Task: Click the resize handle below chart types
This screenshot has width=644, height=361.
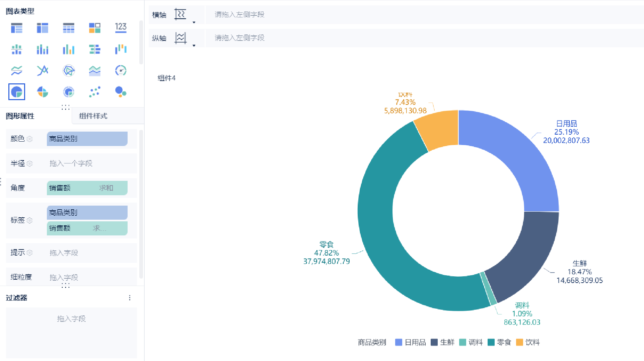Action: point(66,107)
